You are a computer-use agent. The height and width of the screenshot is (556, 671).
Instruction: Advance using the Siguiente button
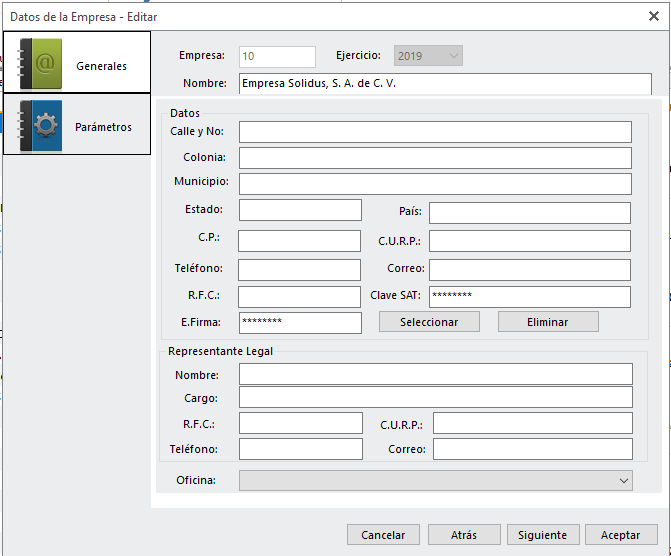(542, 535)
